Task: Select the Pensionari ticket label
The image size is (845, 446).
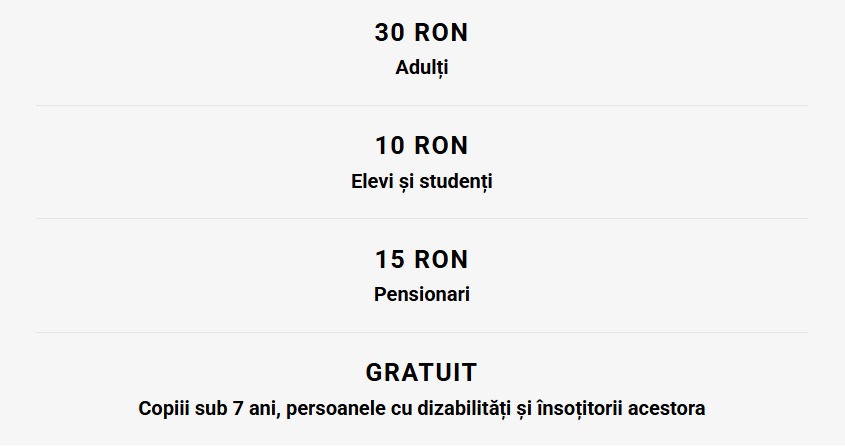Action: pos(422,295)
